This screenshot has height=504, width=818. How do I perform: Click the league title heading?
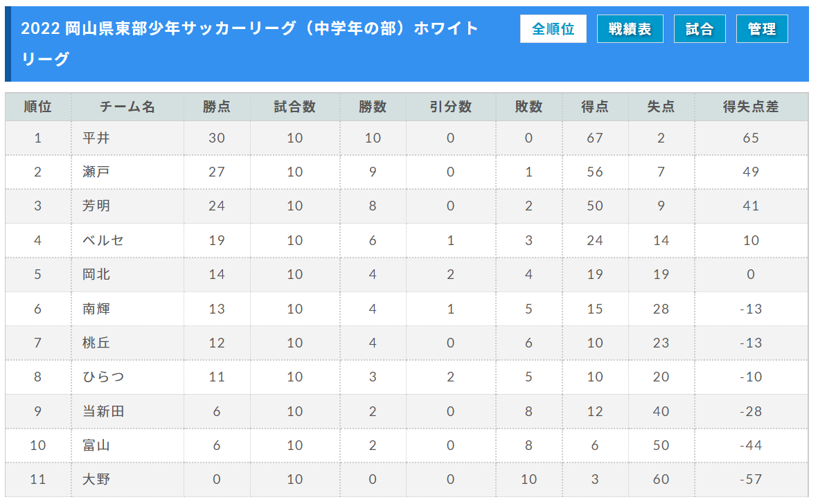point(249,43)
